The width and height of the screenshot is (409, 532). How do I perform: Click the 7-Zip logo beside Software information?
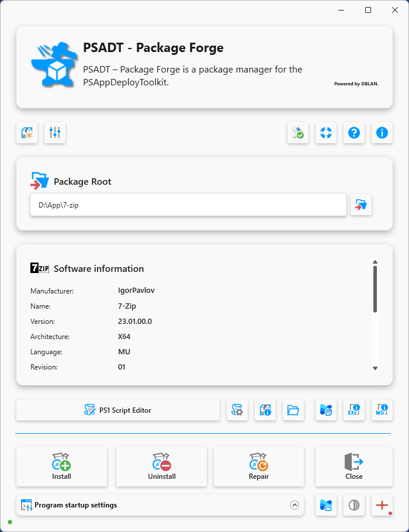click(x=40, y=268)
